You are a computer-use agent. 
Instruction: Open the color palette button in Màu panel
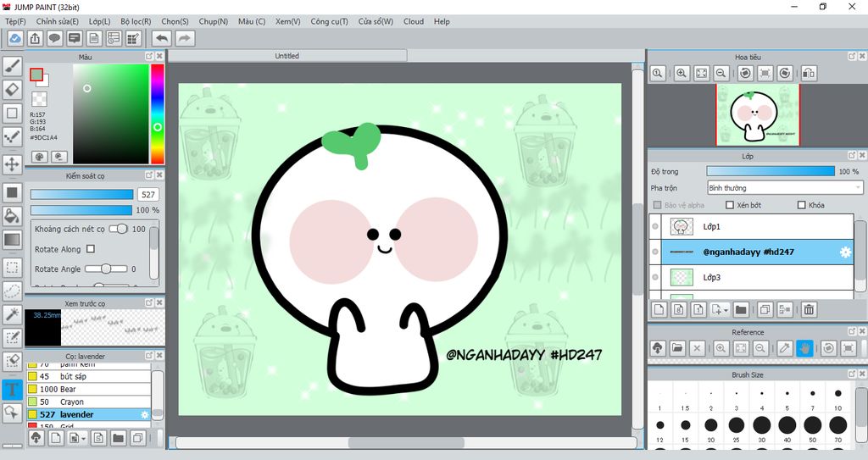pos(39,157)
